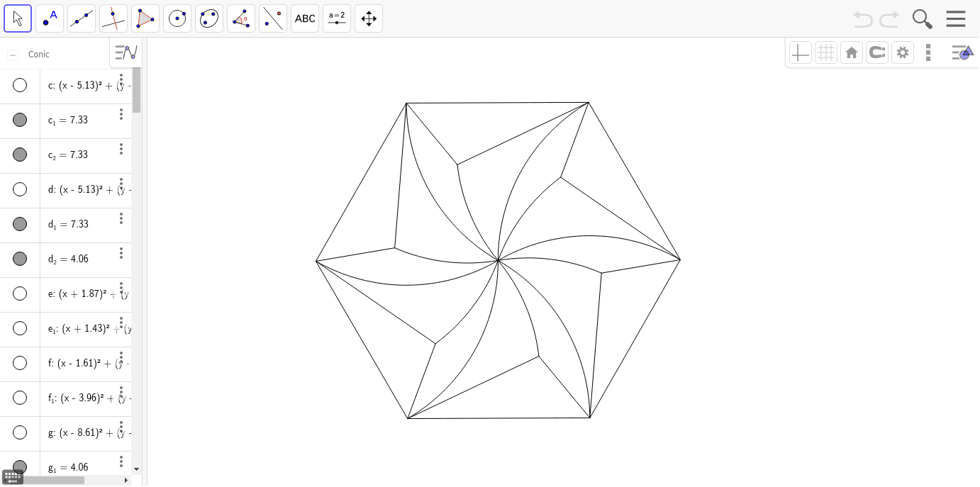
Task: Open the zoom search tool
Action: [x=922, y=19]
